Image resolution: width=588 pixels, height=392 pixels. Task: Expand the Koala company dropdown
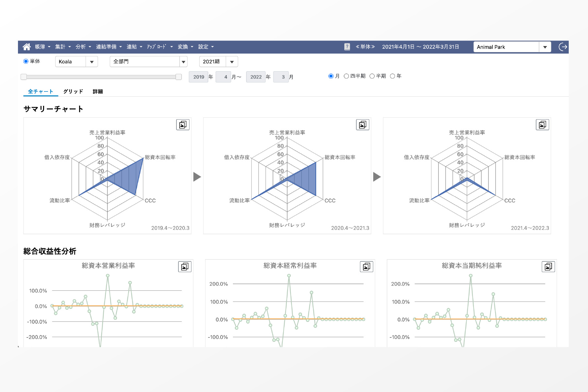pos(92,62)
